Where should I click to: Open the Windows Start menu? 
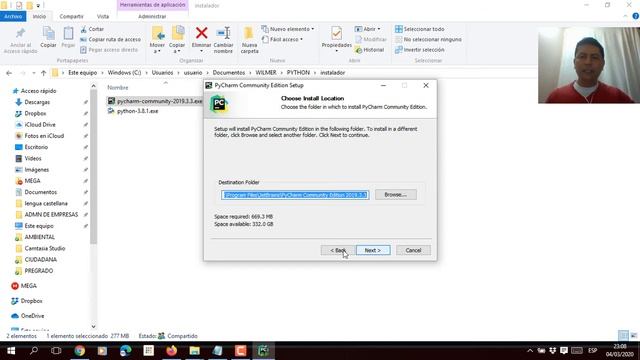11,351
